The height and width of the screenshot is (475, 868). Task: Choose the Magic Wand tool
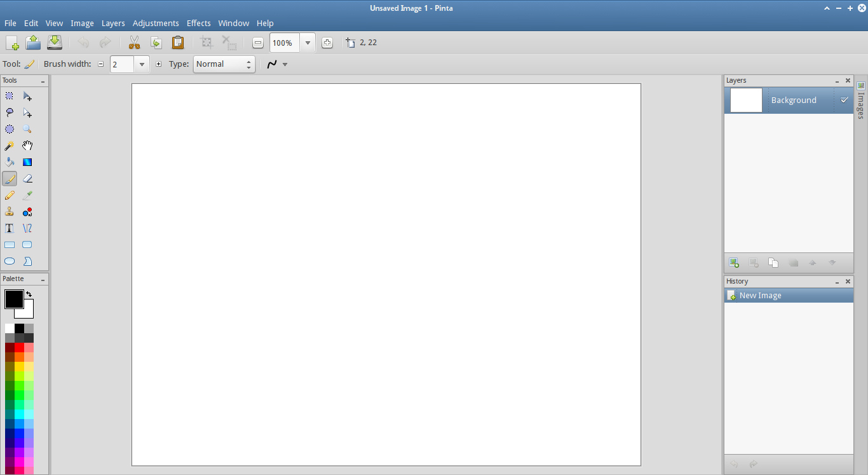(10, 146)
